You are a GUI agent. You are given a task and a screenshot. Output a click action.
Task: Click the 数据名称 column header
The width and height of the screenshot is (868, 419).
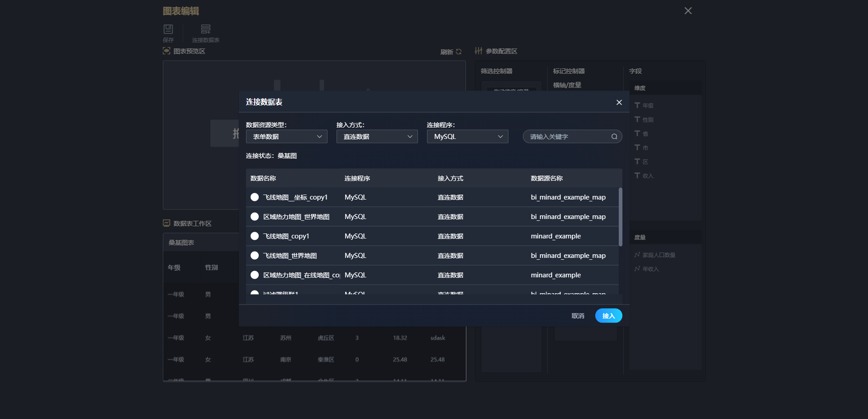coord(263,178)
